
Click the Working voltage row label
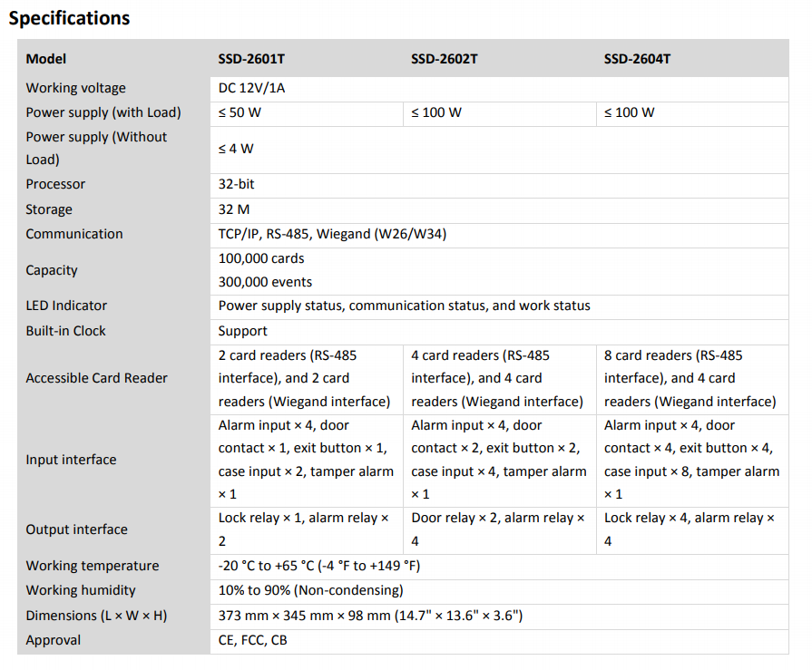[x=76, y=88]
